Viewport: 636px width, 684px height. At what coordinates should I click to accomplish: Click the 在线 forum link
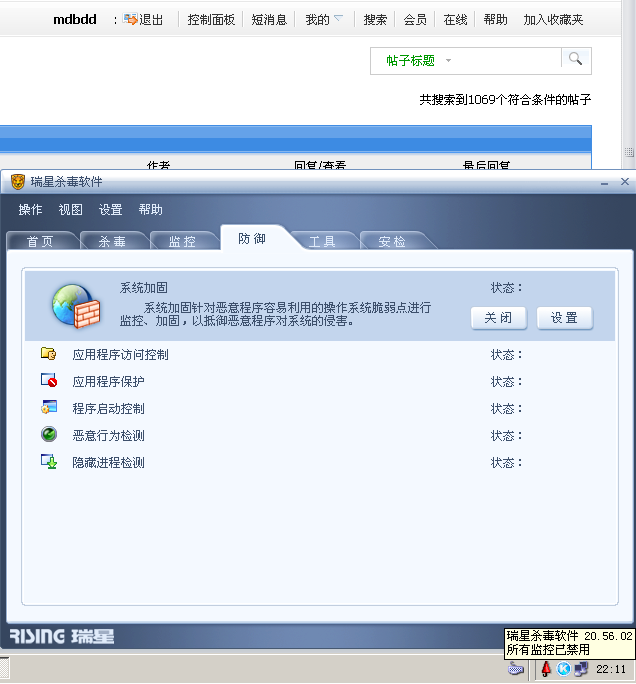tap(455, 20)
